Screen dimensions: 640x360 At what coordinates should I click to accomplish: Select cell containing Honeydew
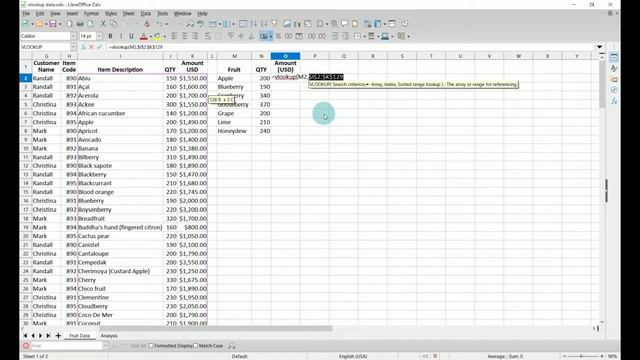click(234, 131)
